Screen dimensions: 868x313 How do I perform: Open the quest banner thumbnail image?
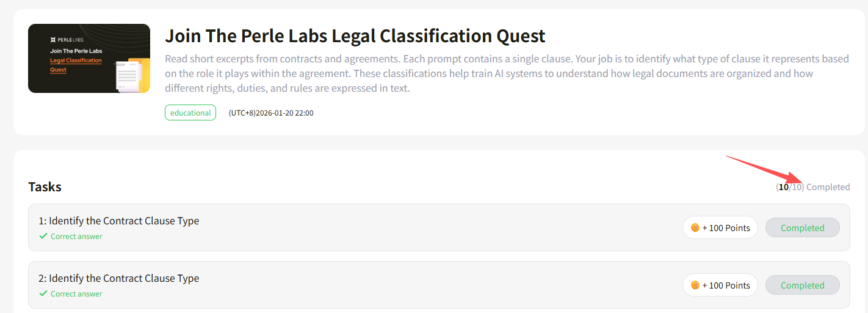(x=89, y=58)
